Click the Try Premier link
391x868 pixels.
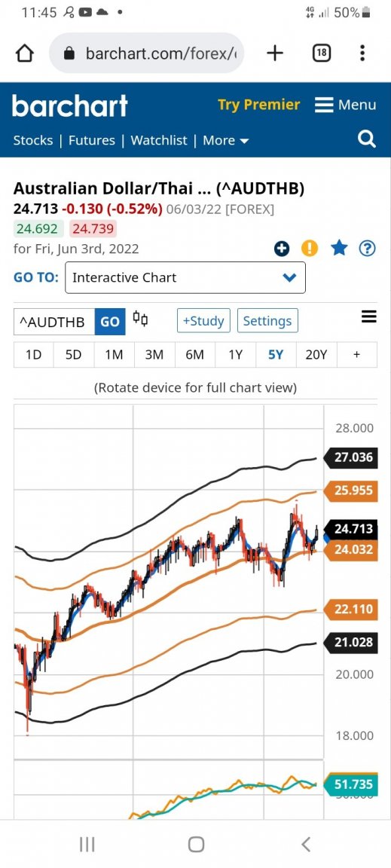pos(258,105)
